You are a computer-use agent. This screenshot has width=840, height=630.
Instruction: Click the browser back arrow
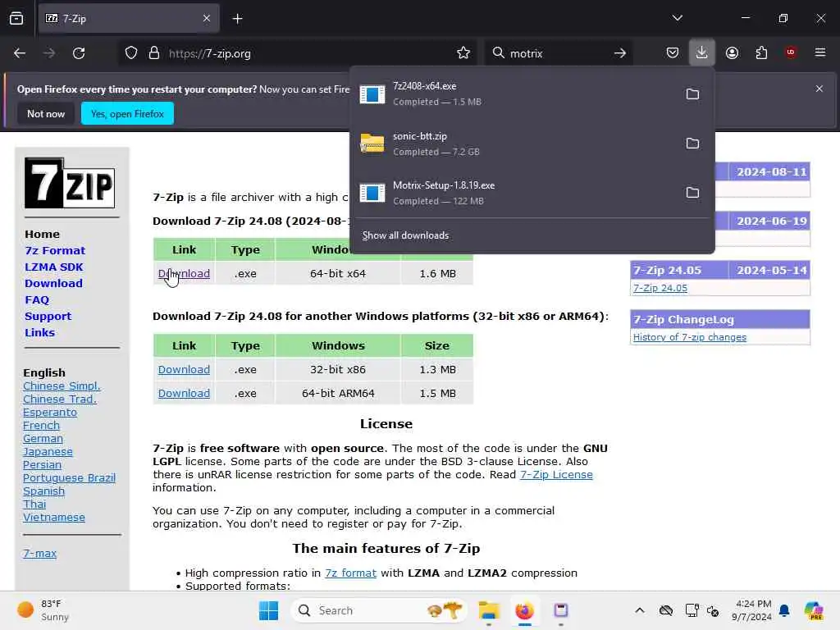(20, 53)
